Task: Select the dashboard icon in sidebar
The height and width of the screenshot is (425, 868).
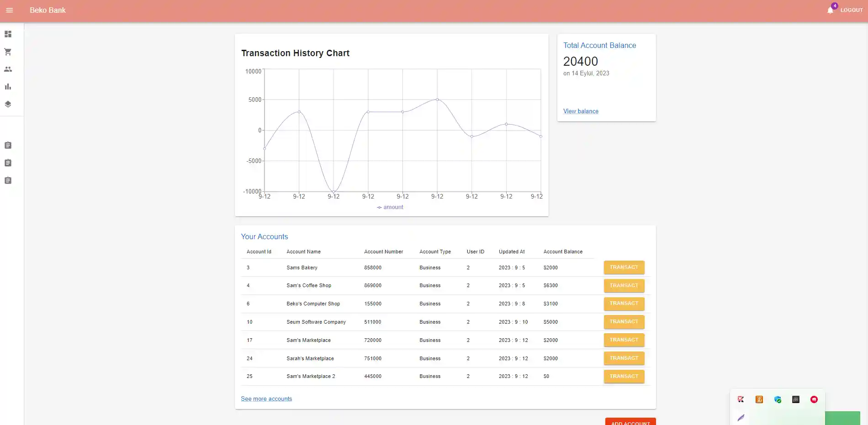Action: click(x=8, y=34)
